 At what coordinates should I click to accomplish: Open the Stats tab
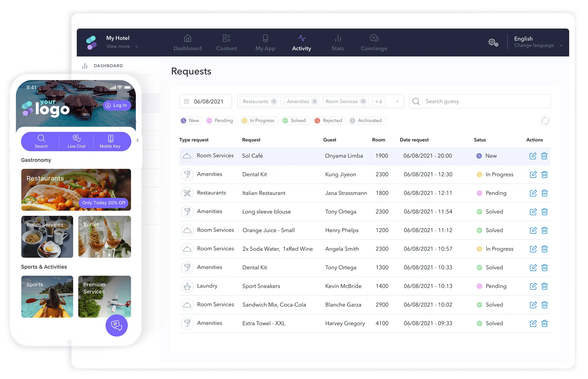pyautogui.click(x=338, y=43)
